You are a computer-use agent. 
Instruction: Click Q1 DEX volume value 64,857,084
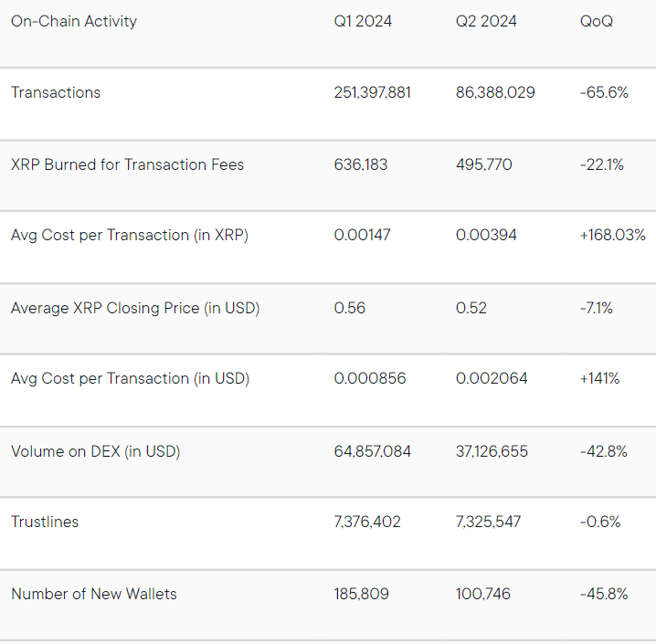[x=373, y=451]
